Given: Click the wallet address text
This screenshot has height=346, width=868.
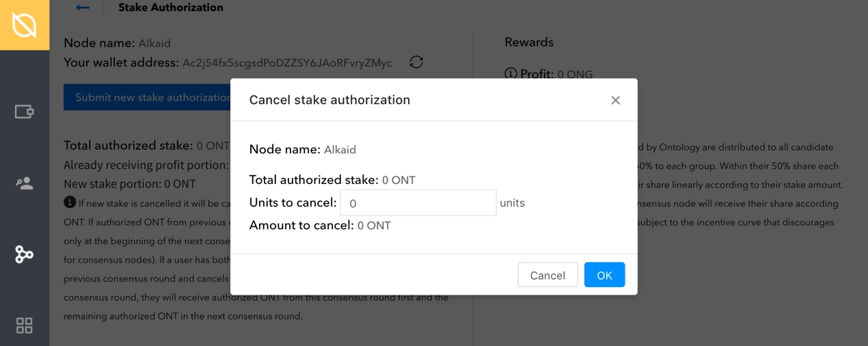Looking at the screenshot, I should [x=287, y=63].
